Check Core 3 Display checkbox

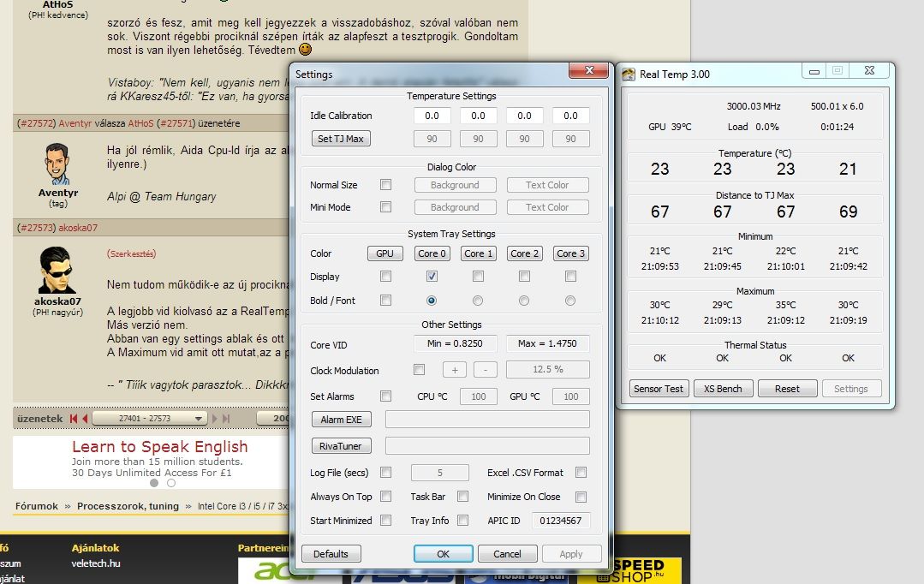point(570,276)
